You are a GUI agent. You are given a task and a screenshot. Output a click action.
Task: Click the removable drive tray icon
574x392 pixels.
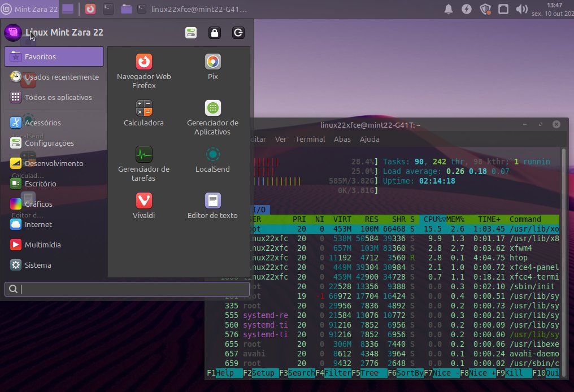tap(503, 9)
